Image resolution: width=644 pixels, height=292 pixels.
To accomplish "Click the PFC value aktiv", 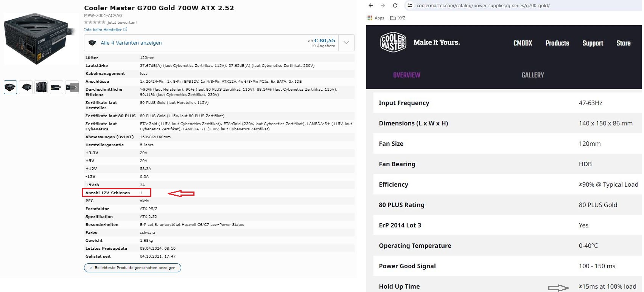I will point(145,201).
